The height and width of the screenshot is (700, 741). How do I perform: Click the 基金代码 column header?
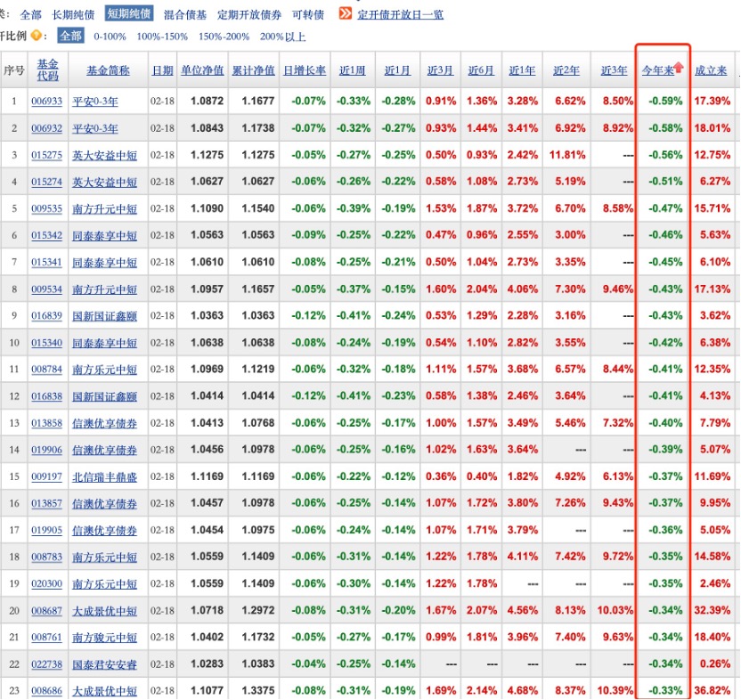pos(46,68)
